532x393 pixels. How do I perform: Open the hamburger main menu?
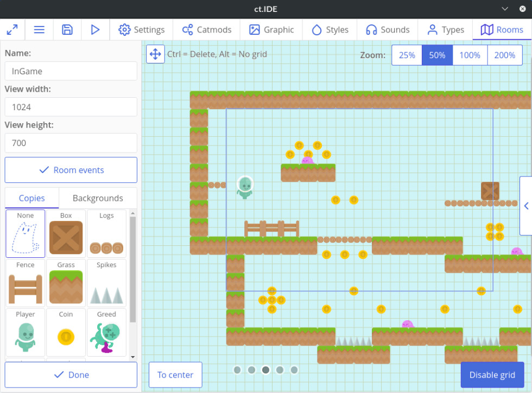tap(39, 30)
